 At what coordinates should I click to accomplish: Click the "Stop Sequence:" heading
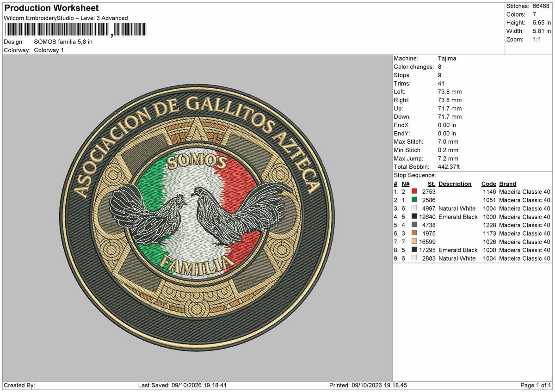[x=415, y=175]
